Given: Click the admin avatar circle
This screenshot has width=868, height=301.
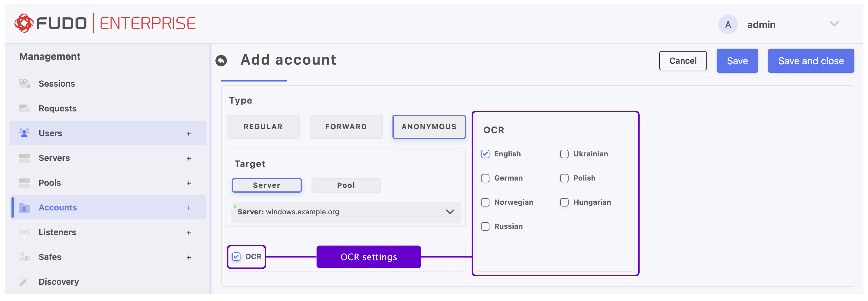Looking at the screenshot, I should [x=728, y=24].
